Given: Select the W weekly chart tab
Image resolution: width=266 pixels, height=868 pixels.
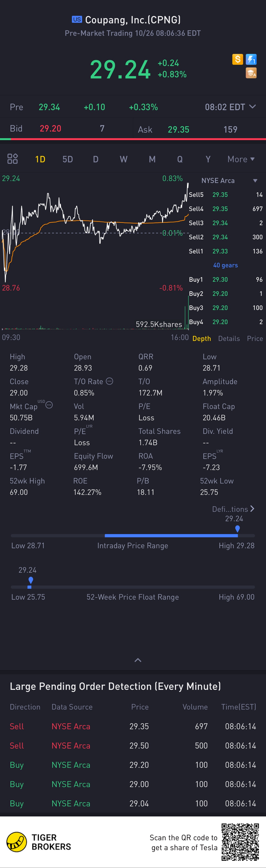Looking at the screenshot, I should point(124,159).
